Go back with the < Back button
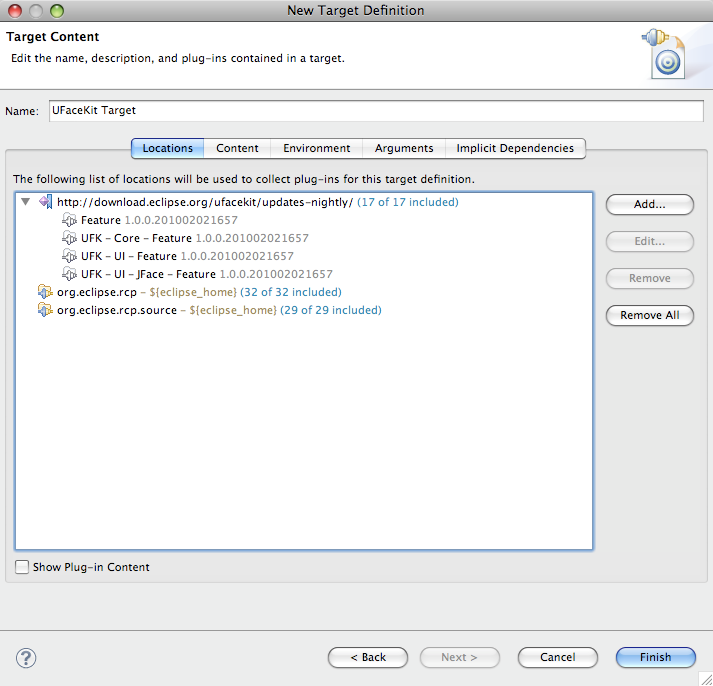The image size is (713, 686). [x=367, y=657]
